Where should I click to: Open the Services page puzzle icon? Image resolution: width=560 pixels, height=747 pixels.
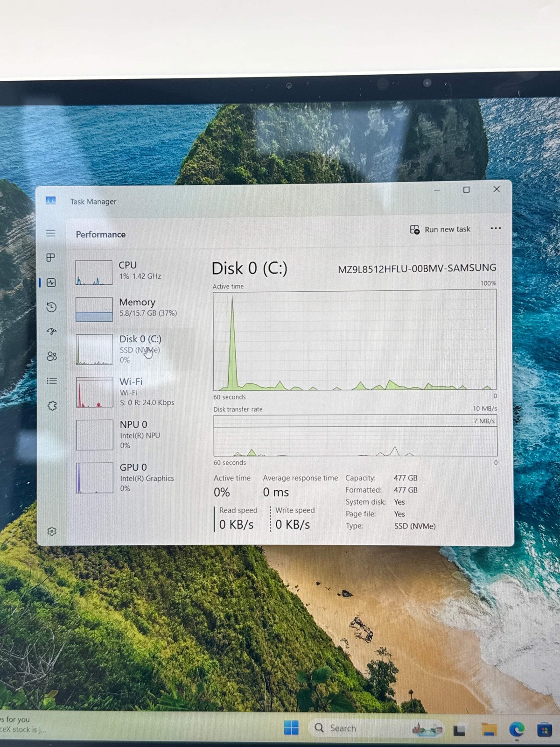point(52,406)
